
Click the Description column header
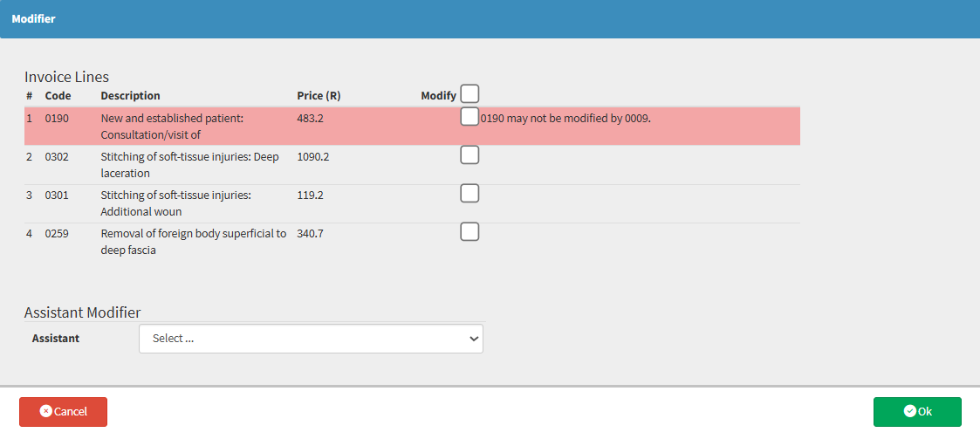[x=130, y=96]
